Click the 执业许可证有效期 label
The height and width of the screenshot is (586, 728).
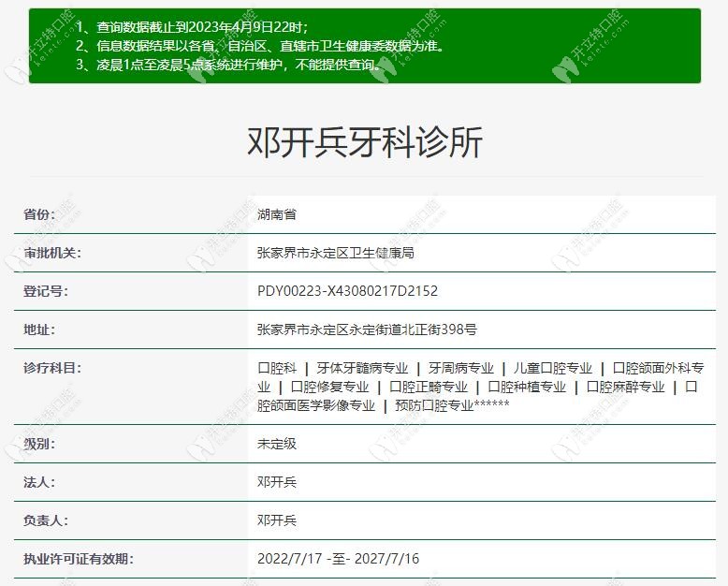[x=78, y=559]
